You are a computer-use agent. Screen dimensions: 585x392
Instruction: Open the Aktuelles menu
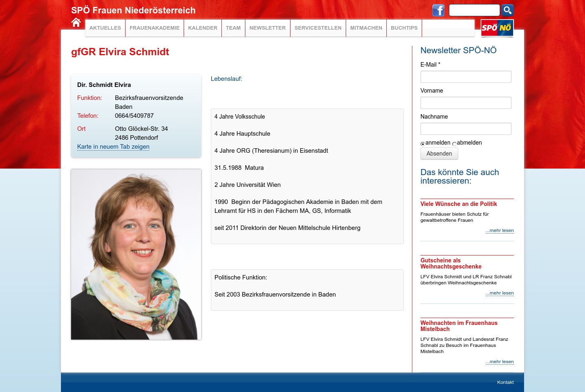105,28
